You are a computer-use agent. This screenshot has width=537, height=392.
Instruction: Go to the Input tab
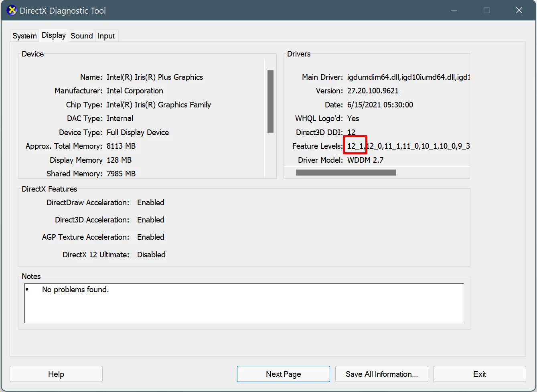pos(106,36)
